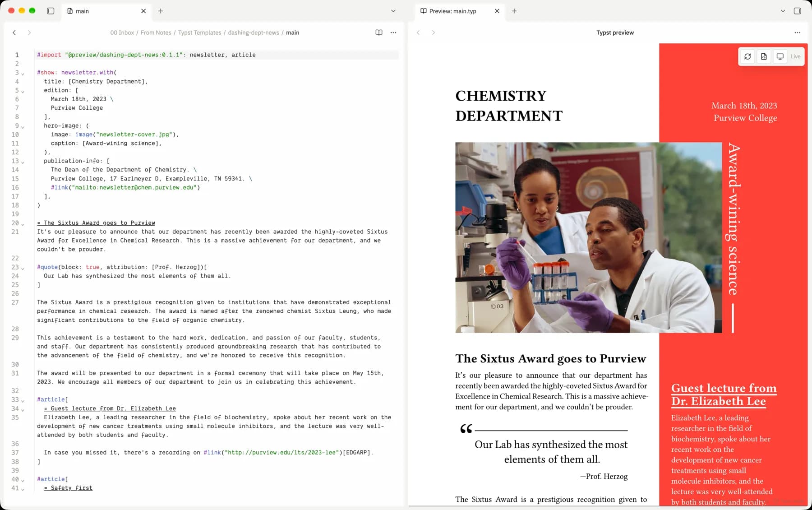Refresh the Typst preview
Viewport: 812px width, 510px height.
(x=747, y=56)
